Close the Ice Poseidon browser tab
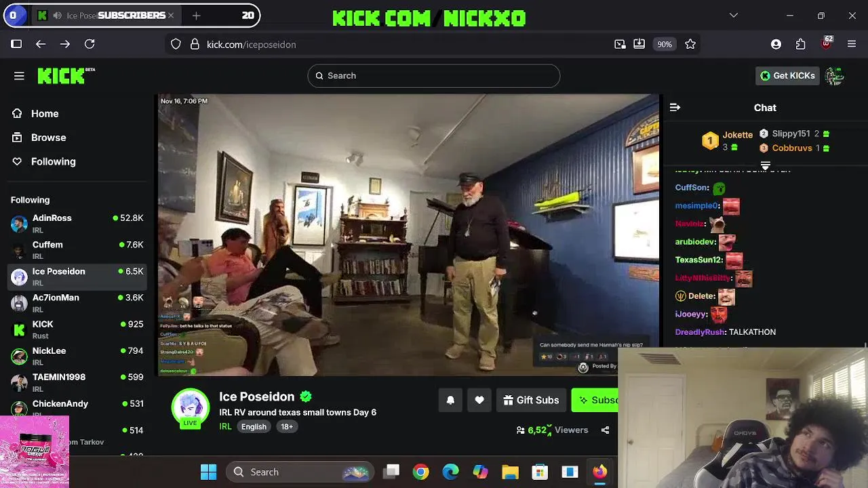 (171, 16)
